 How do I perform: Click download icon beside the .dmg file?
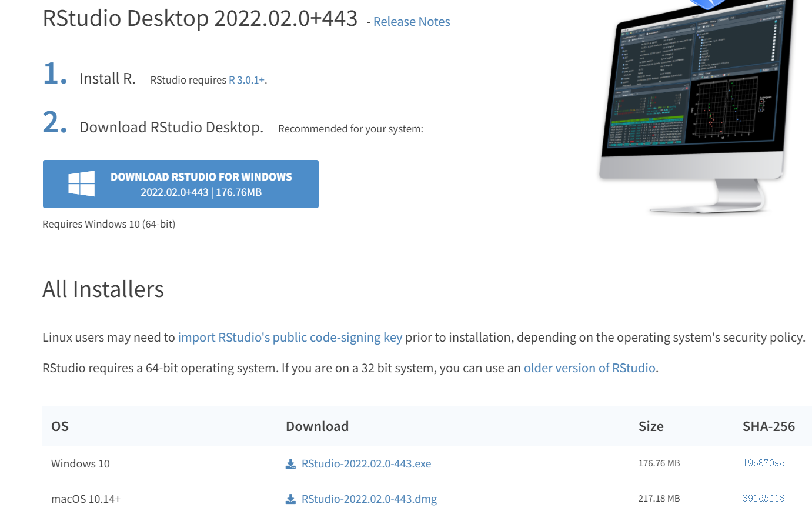(290, 499)
